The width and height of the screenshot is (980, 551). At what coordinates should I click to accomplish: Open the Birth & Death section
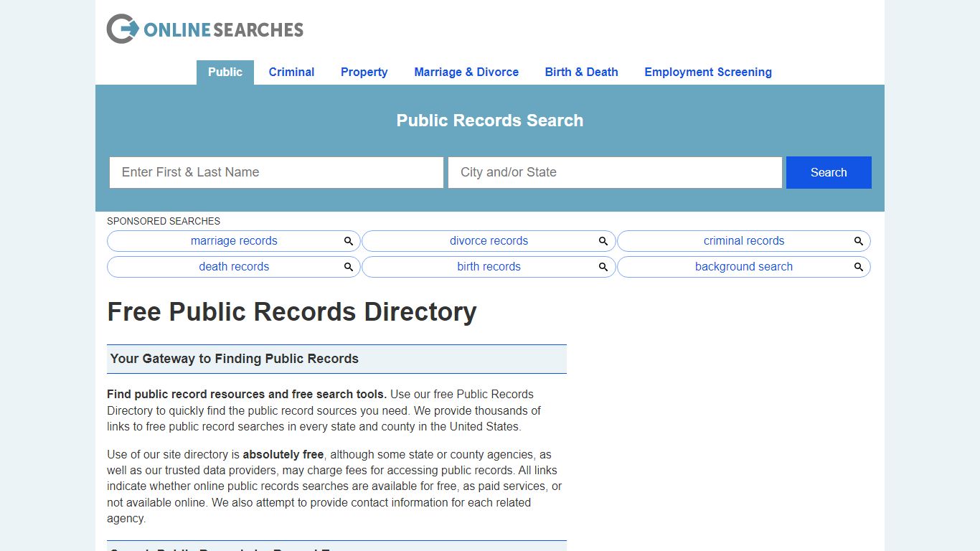coord(581,72)
